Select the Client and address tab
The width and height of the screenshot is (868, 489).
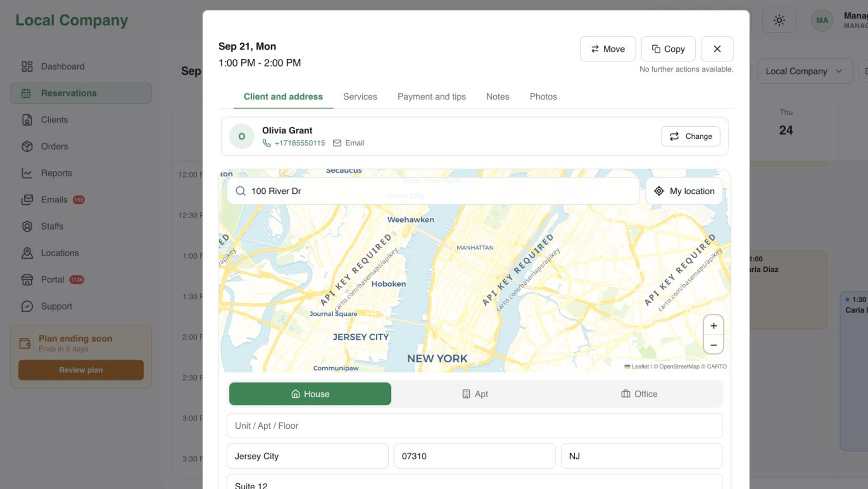click(283, 97)
